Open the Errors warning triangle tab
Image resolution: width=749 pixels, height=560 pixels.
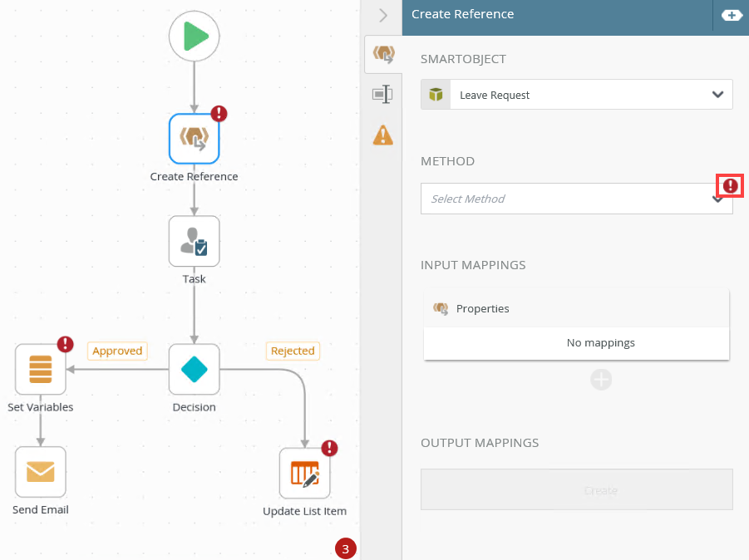click(383, 135)
